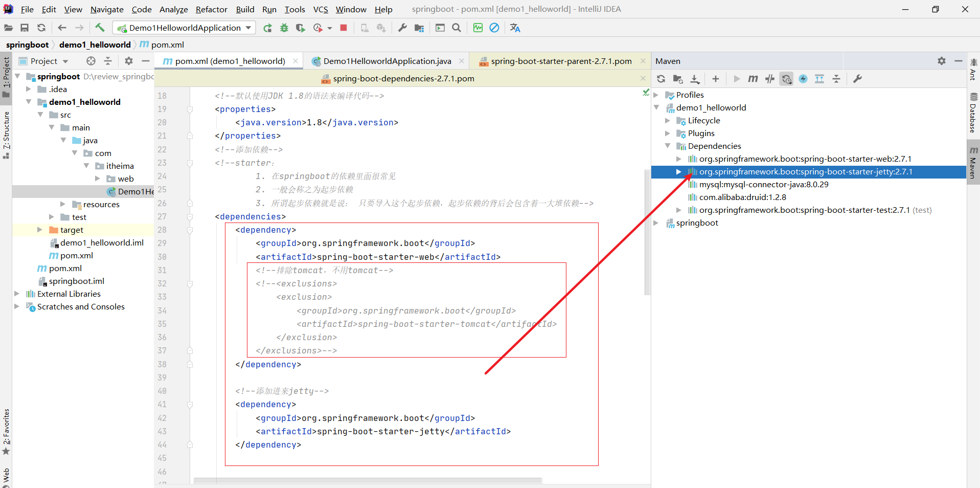Expand External Libraries in the project tree

(x=17, y=294)
